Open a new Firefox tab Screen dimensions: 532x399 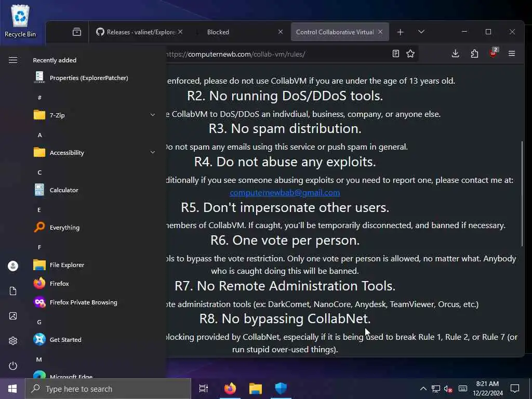pos(401,32)
